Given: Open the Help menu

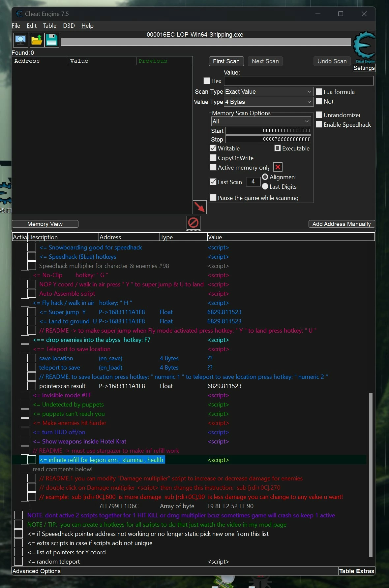Looking at the screenshot, I should 87,26.
